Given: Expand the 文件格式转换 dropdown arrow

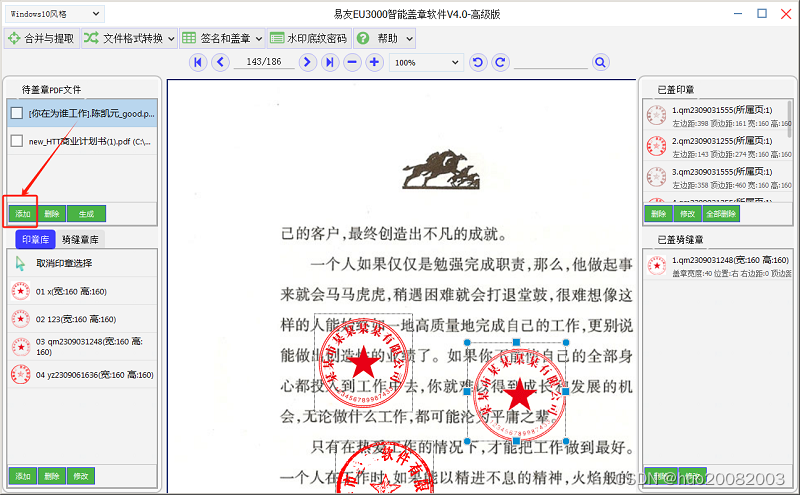Looking at the screenshot, I should 171,38.
